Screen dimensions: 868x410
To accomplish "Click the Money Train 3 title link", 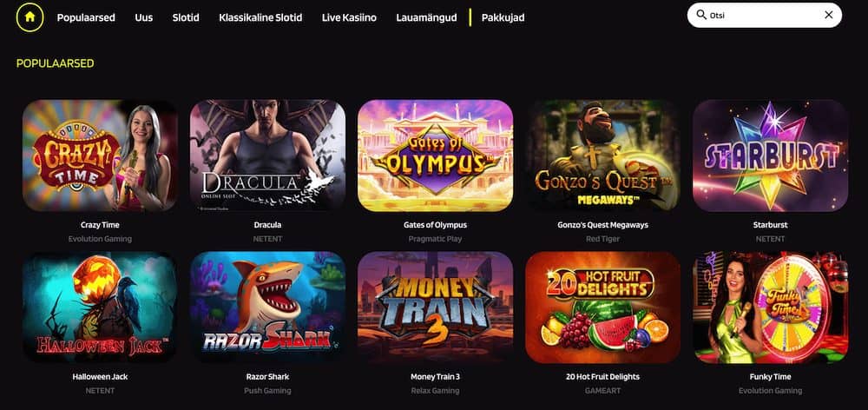I will click(435, 377).
